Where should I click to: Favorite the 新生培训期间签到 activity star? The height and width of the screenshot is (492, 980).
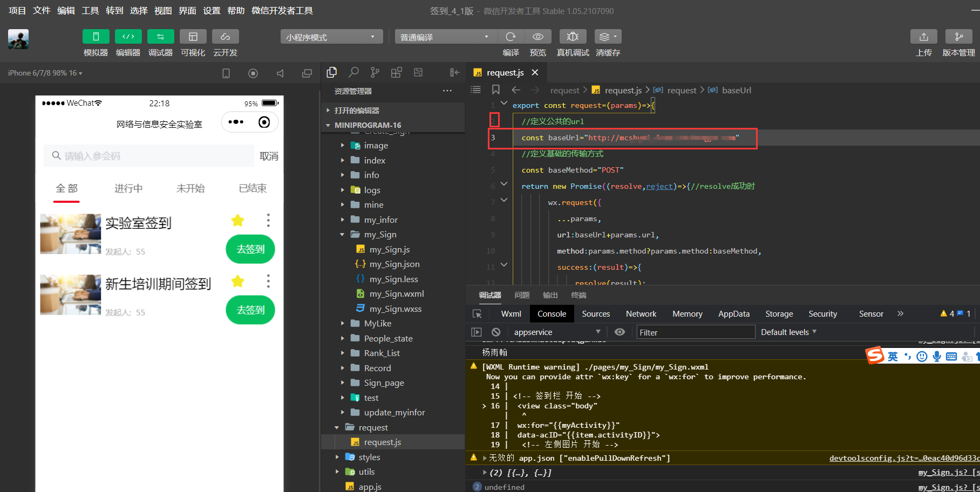(x=237, y=281)
